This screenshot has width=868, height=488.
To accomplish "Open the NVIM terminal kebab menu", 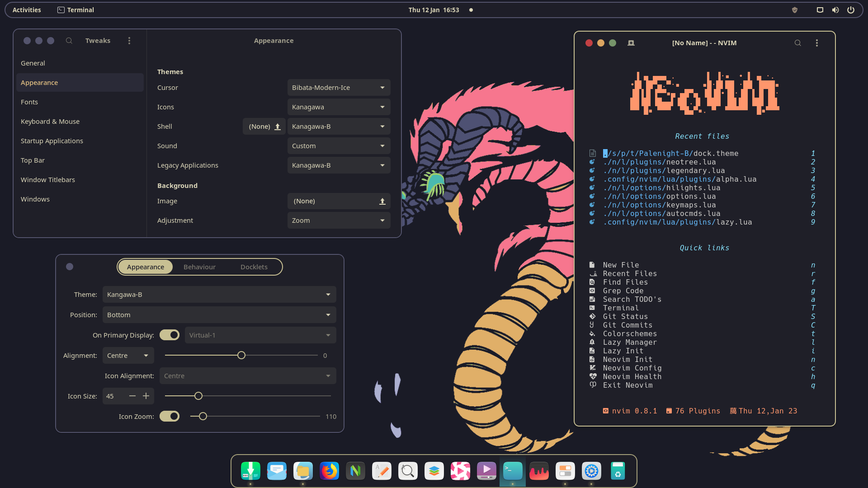I will [x=817, y=43].
